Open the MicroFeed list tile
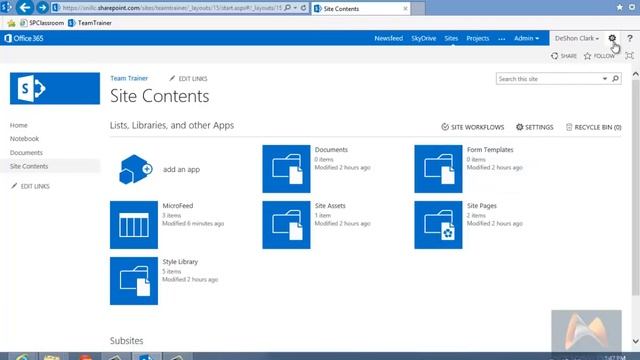Image resolution: width=640 pixels, height=360 pixels. click(x=134, y=225)
